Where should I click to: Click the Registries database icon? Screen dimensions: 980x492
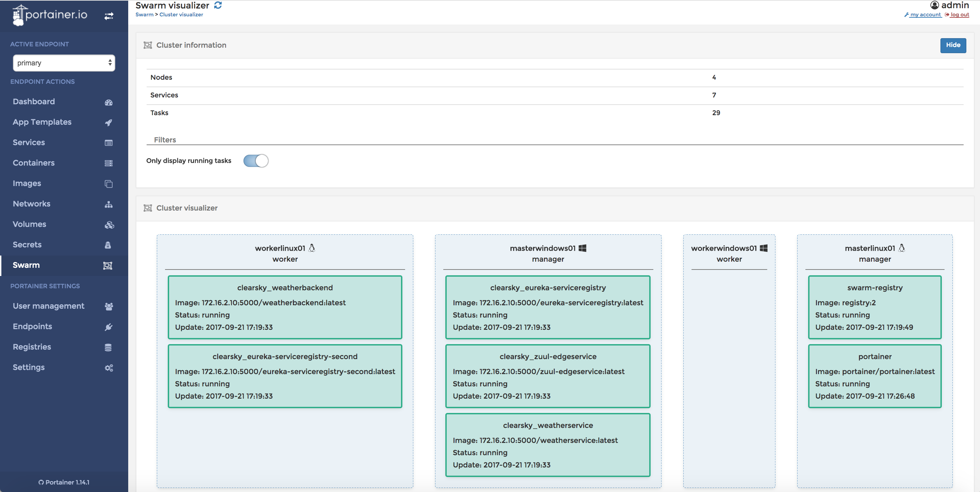[x=108, y=348]
